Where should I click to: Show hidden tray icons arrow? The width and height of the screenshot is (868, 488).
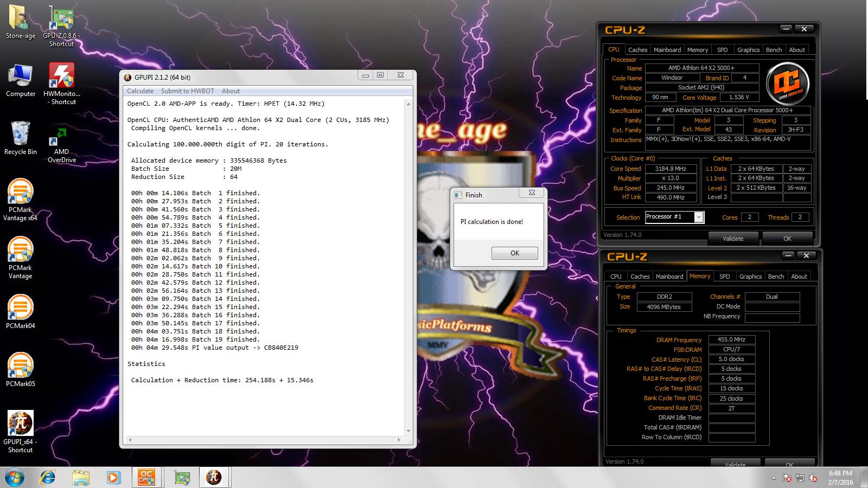click(774, 478)
